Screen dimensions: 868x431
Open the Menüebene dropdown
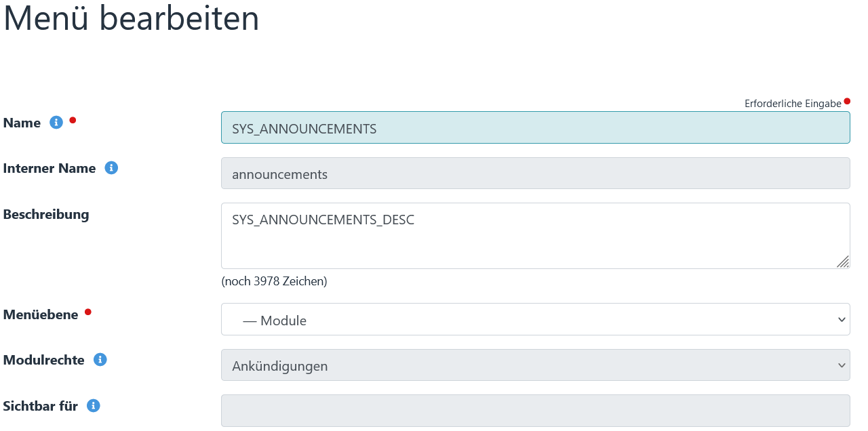click(535, 319)
